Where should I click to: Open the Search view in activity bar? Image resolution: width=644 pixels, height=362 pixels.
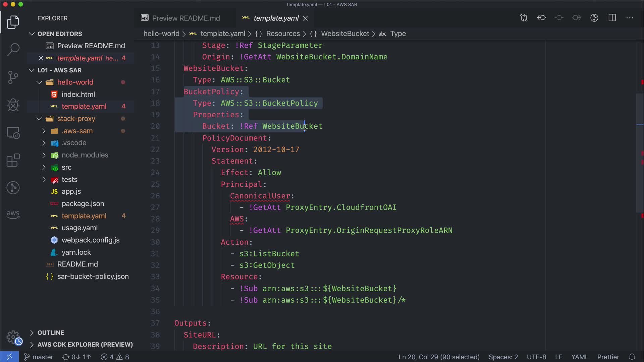(x=13, y=50)
